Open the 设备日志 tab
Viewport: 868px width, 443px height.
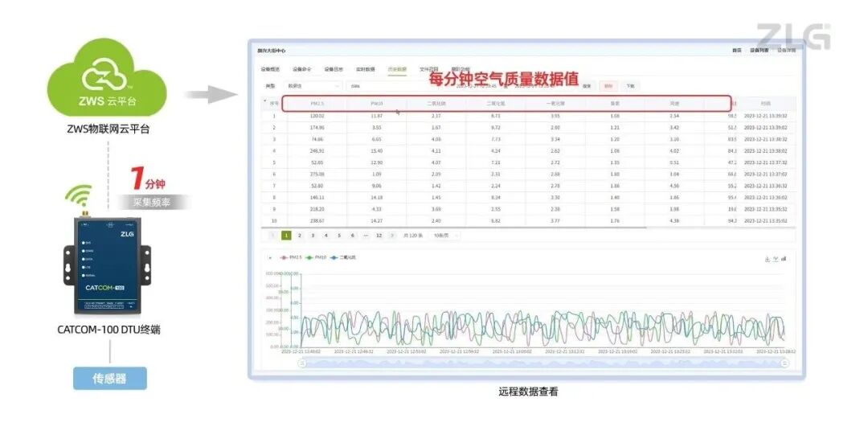click(334, 69)
